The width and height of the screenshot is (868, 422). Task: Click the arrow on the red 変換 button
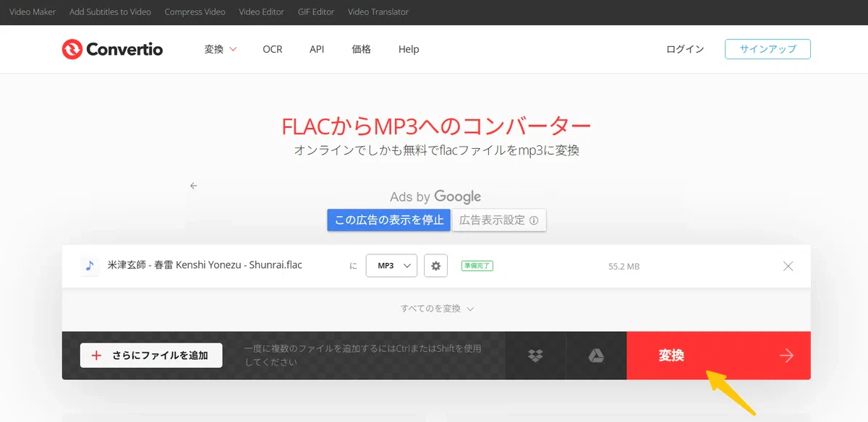pyautogui.click(x=786, y=356)
